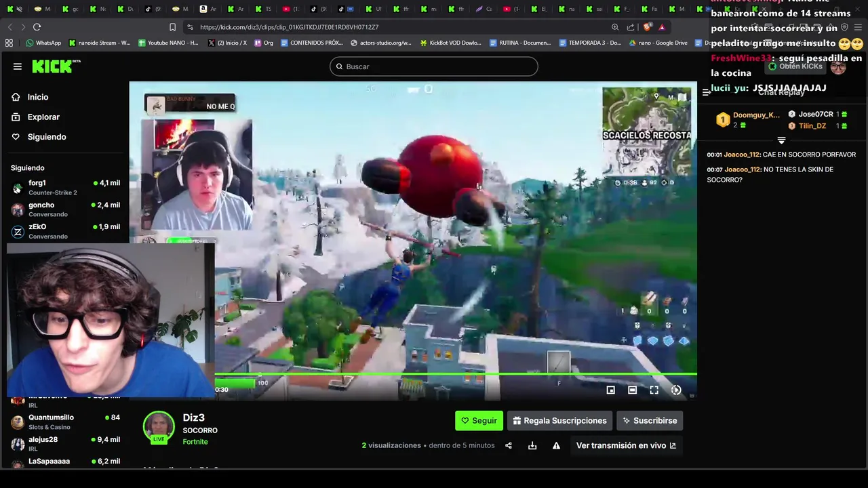Open KickBot VOD Downloader bookmark
Image resolution: width=868 pixels, height=488 pixels.
(x=450, y=43)
